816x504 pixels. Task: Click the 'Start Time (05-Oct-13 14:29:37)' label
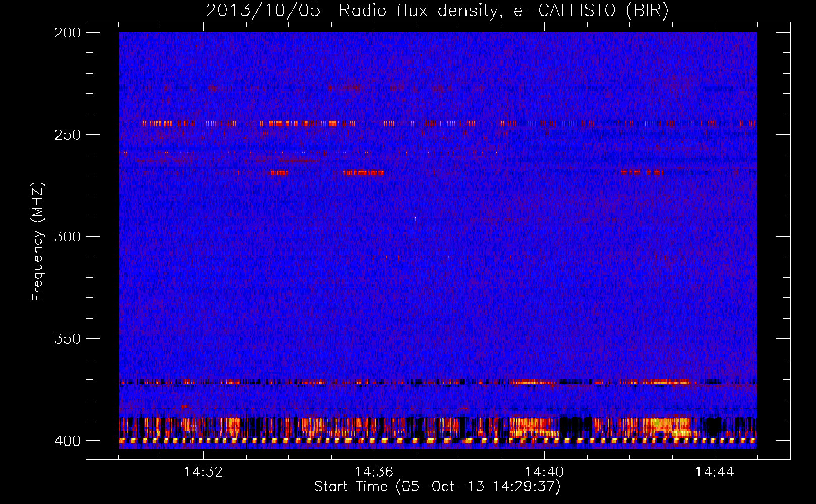pos(437,487)
